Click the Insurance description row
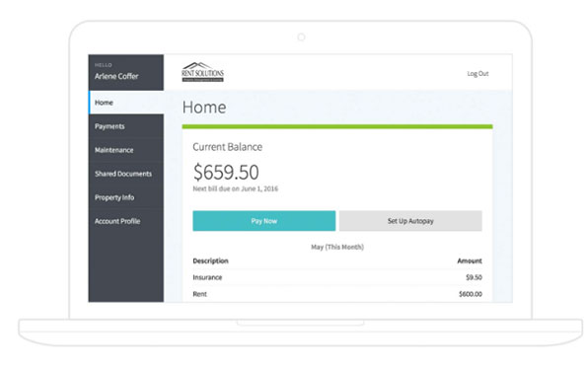The height and width of the screenshot is (370, 588). (x=337, y=277)
